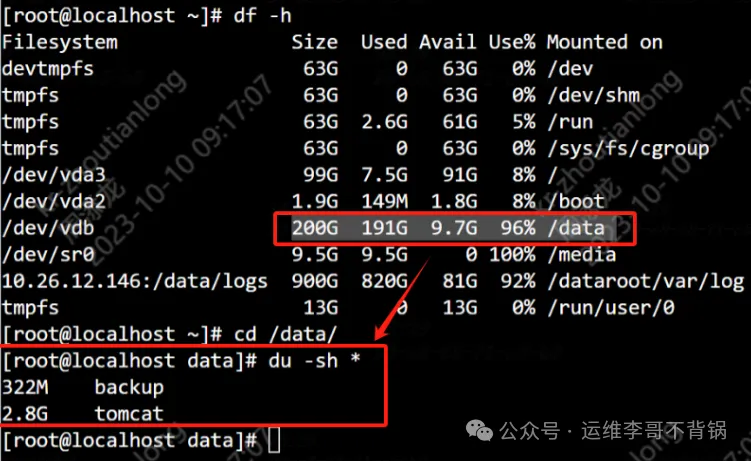Click the terminal cursor at the last prompt

click(x=274, y=439)
